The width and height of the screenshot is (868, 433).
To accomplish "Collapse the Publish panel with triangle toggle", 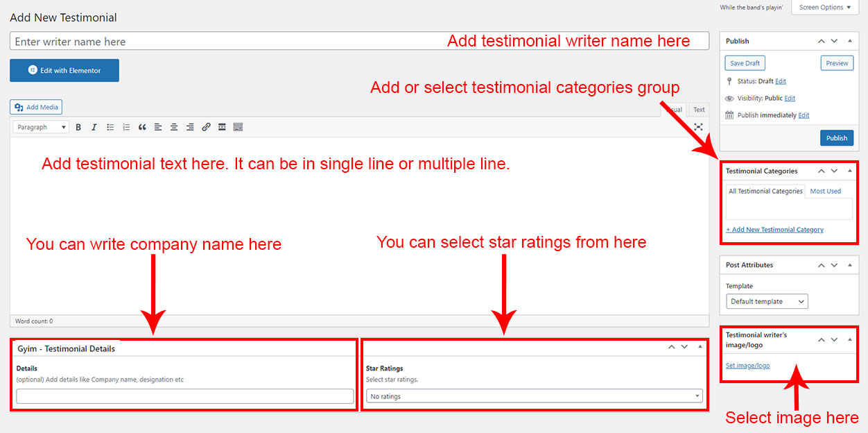I will click(x=850, y=41).
